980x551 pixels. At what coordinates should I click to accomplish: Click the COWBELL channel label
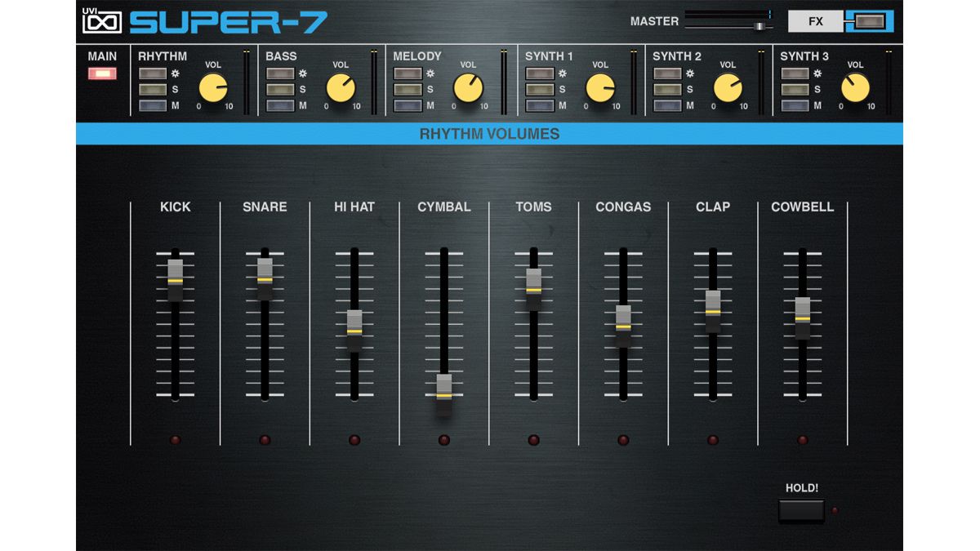click(803, 207)
